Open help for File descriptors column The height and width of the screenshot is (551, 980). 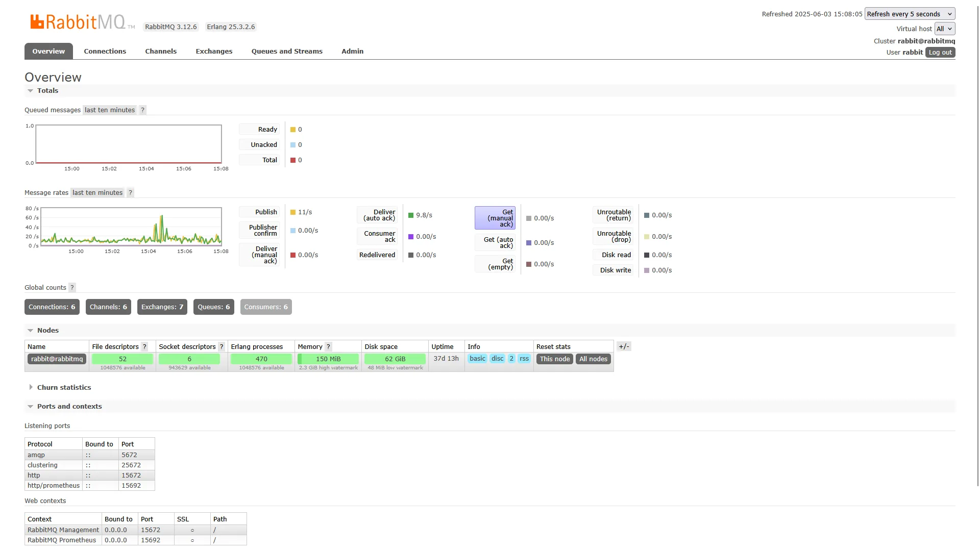click(144, 347)
